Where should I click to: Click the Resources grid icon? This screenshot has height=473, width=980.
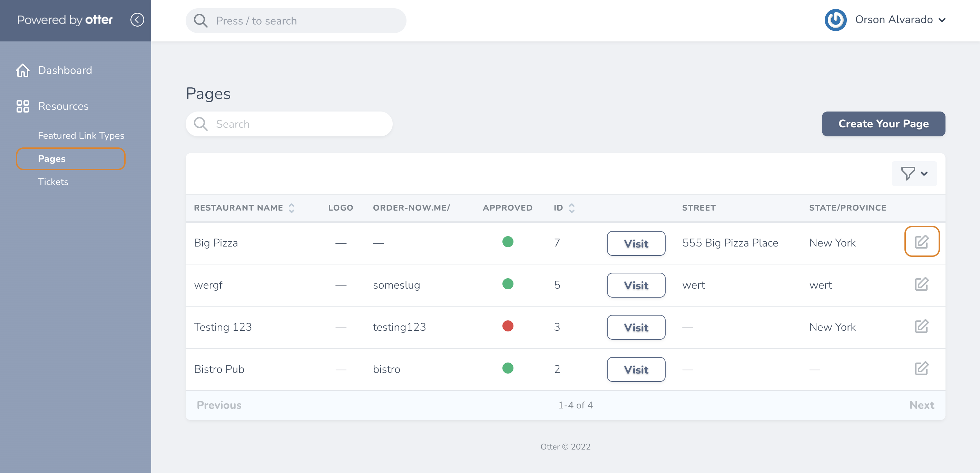pyautogui.click(x=22, y=106)
